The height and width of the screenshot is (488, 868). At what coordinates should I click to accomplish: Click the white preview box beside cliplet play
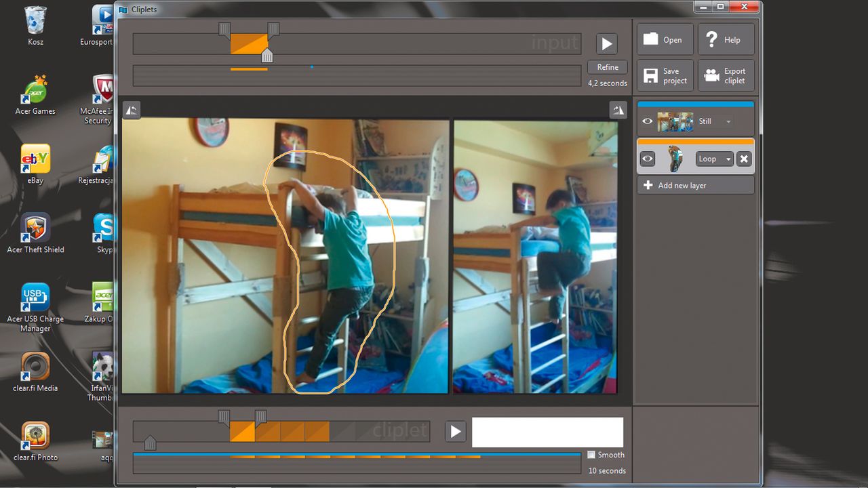click(x=547, y=432)
